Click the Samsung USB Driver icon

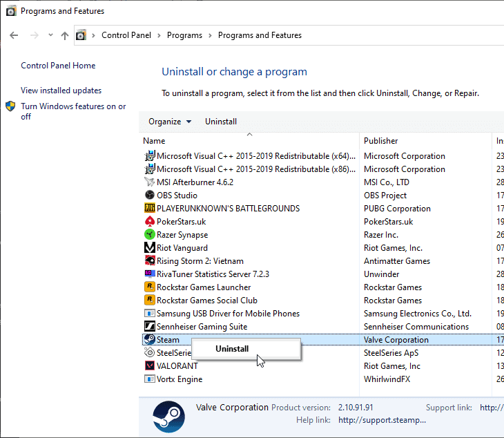pos(149,313)
